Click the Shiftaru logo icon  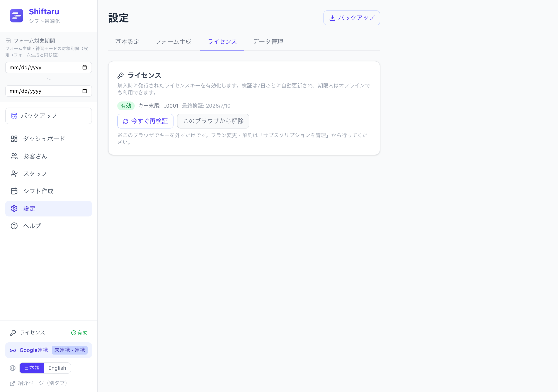pos(17,16)
